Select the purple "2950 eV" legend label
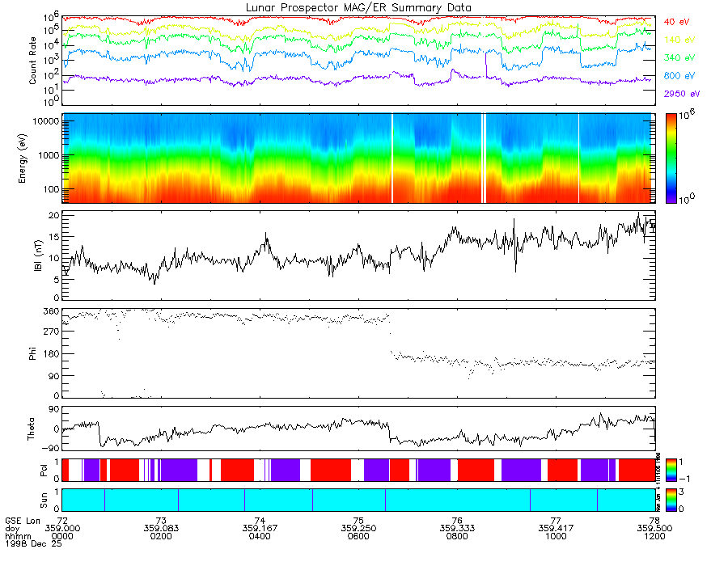Image resolution: width=728 pixels, height=566 pixels. (x=682, y=94)
